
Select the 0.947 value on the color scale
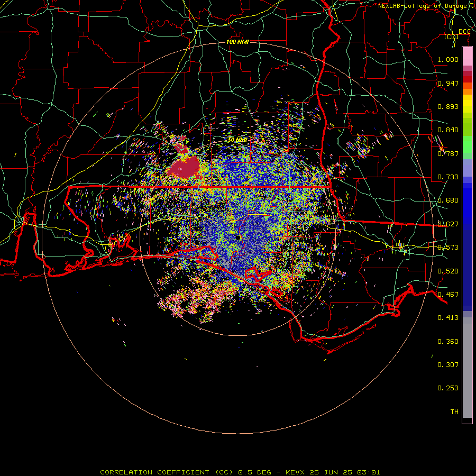click(448, 83)
